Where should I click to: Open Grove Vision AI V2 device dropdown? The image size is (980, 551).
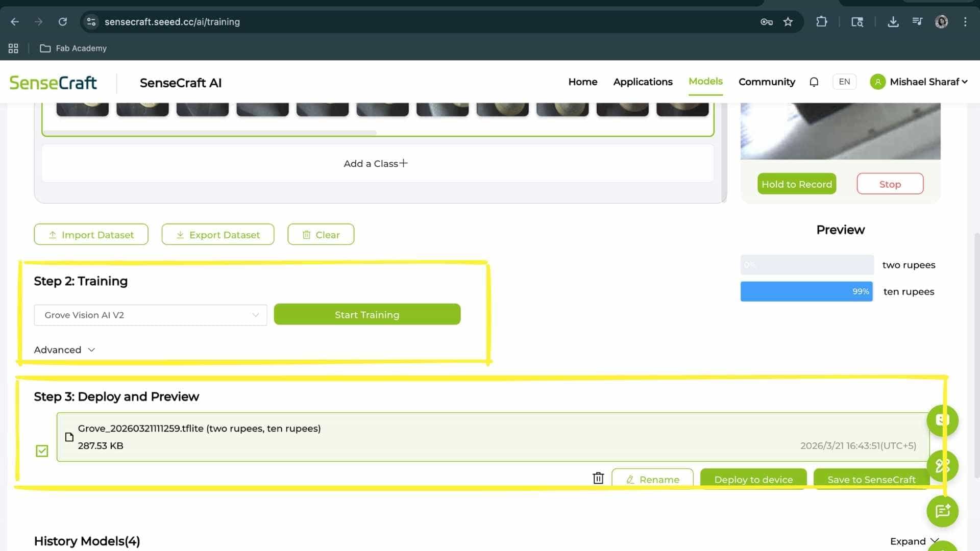150,315
